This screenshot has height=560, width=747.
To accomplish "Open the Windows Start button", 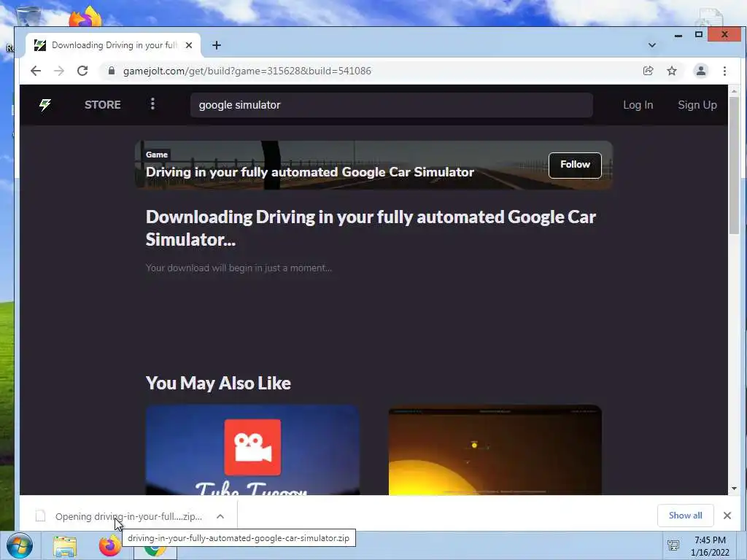I will coord(20,545).
